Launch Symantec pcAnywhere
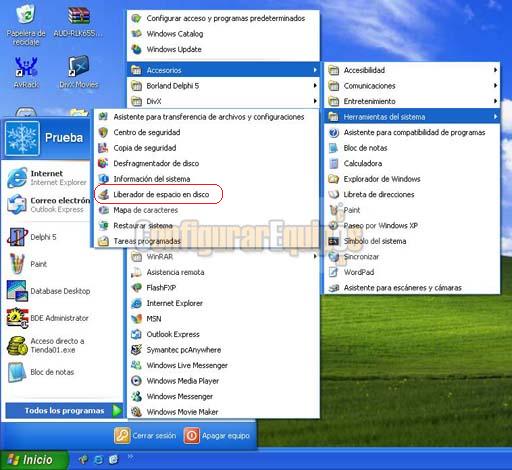Viewport: 512px width, 470px height. pyautogui.click(x=223, y=350)
